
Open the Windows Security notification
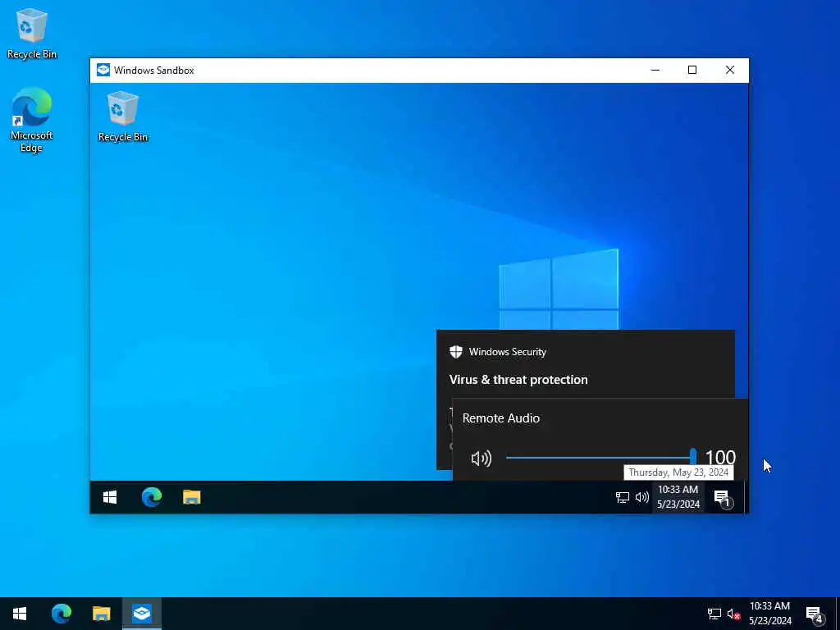click(586, 364)
